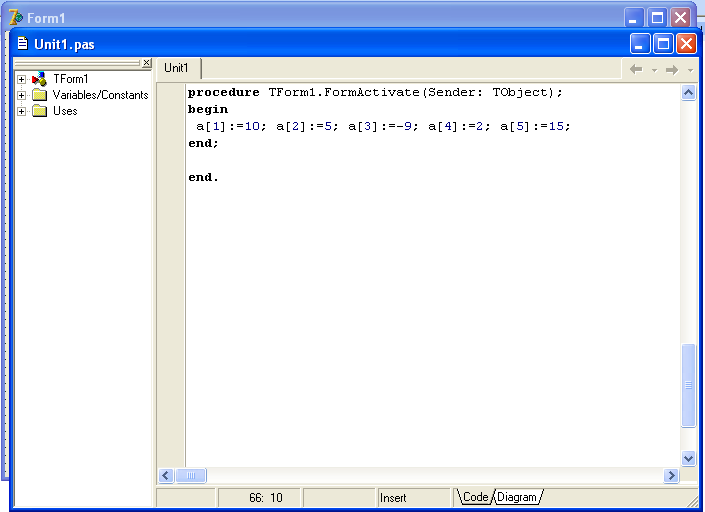Click the horizontal scrollbar left arrow
This screenshot has height=512, width=705.
click(166, 476)
